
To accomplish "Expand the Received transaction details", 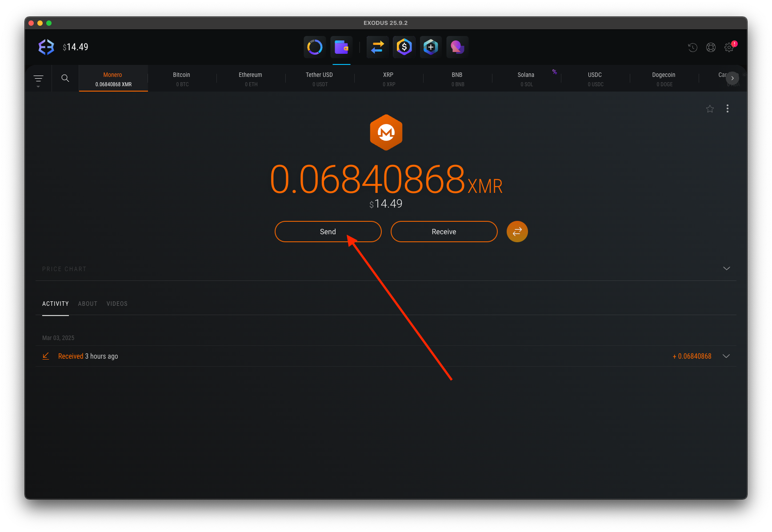I will tap(726, 356).
